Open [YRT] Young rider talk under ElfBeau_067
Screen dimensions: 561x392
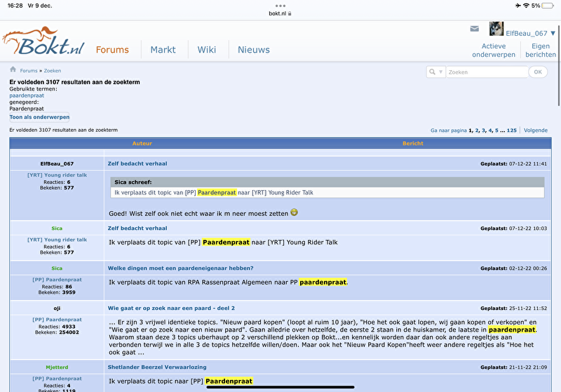click(x=57, y=175)
